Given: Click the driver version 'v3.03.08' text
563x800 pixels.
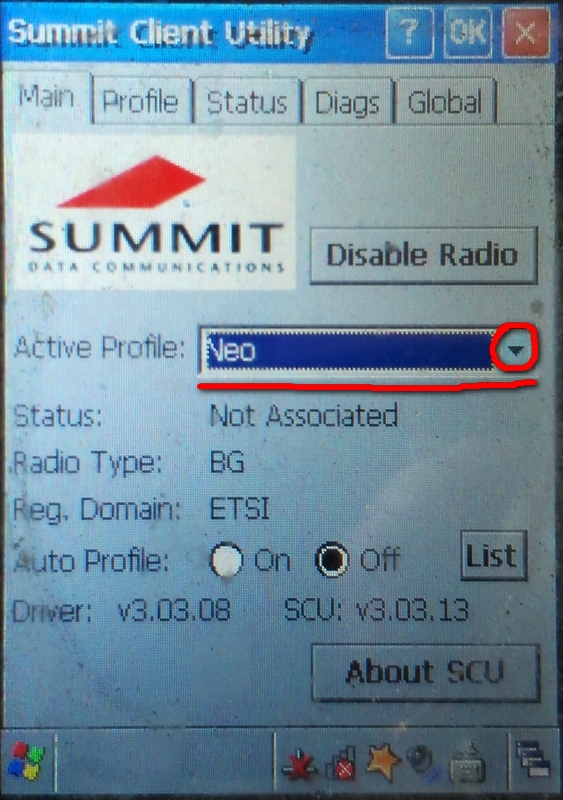Looking at the screenshot, I should coord(174,610).
